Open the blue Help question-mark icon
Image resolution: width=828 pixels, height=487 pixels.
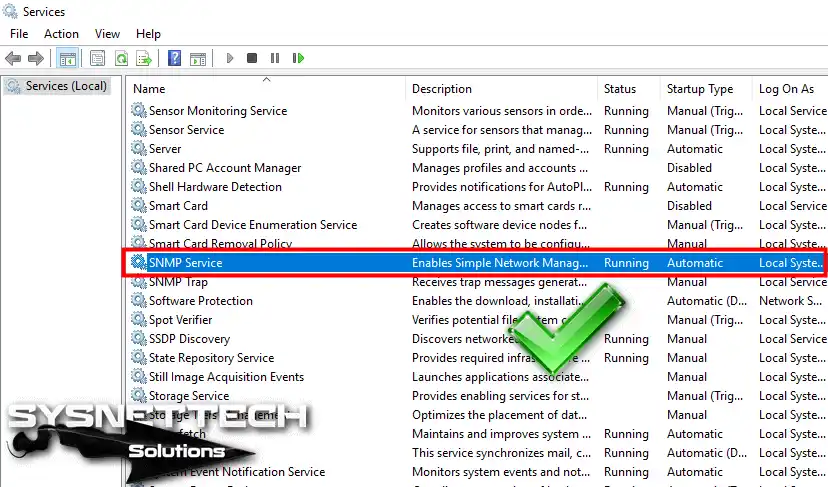pos(174,58)
